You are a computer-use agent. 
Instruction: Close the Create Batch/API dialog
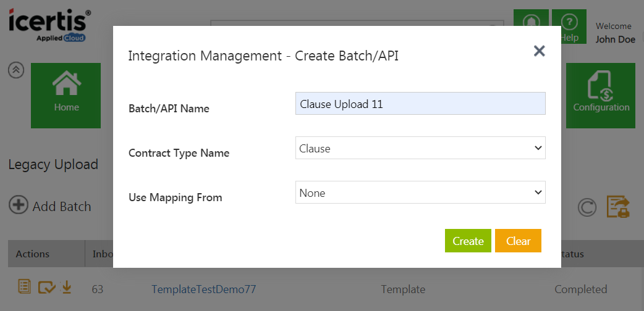(539, 51)
